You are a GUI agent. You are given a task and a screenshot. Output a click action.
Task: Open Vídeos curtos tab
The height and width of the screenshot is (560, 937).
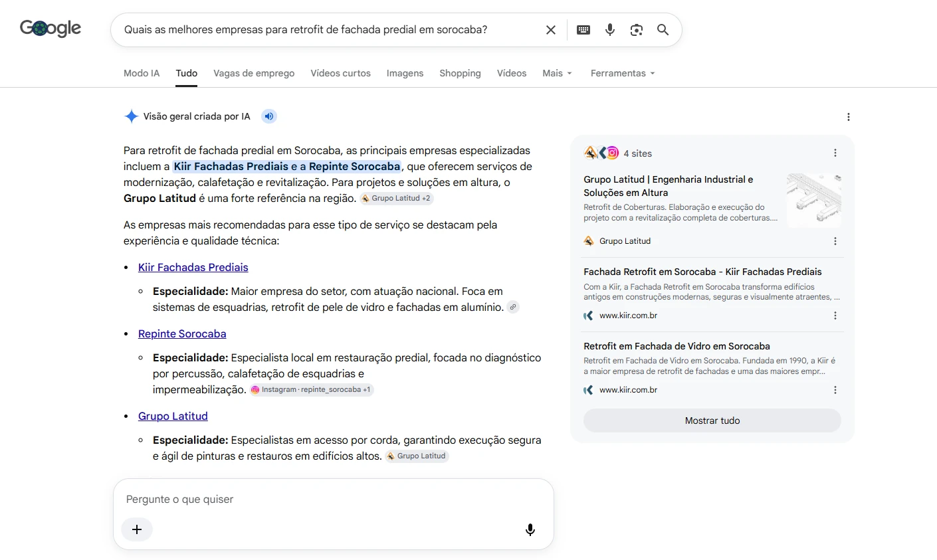341,73
